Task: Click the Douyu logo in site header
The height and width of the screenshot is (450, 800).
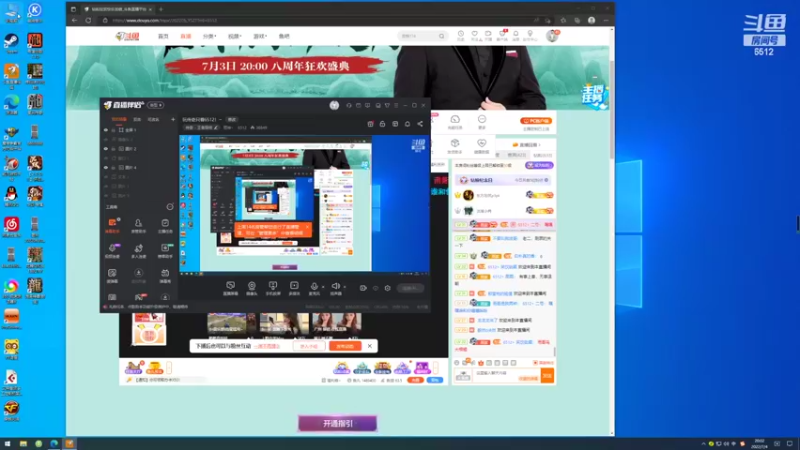Action: (128, 36)
